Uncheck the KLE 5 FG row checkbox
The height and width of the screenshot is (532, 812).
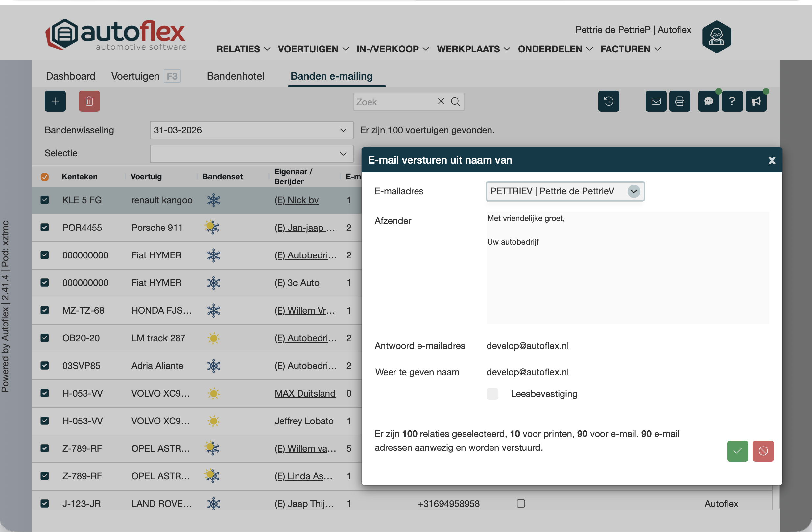click(45, 200)
